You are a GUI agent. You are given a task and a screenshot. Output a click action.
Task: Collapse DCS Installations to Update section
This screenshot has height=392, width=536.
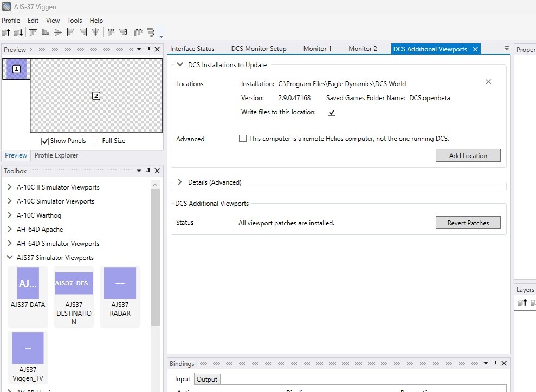(x=180, y=64)
